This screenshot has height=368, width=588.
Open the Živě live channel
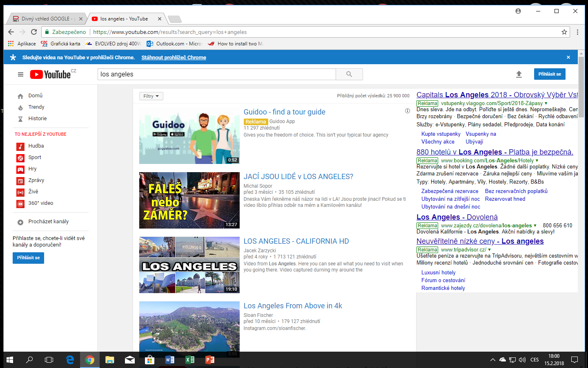[x=33, y=192]
